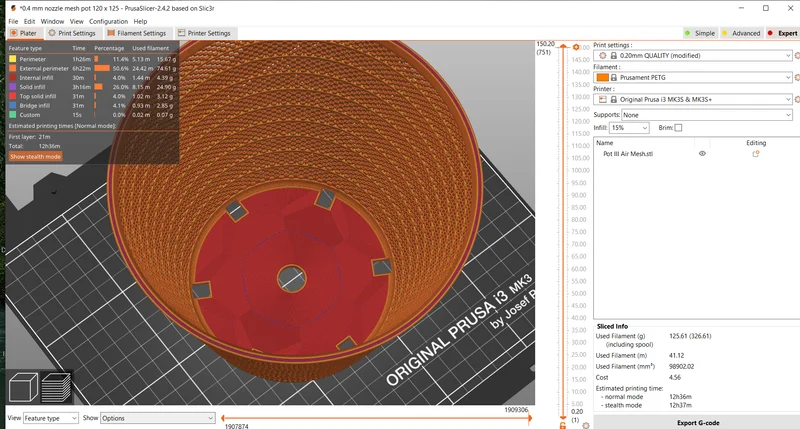Click the editing icon for Pot III Air Mesh.stl
Viewport: 800px width, 429px height.
pyautogui.click(x=756, y=154)
